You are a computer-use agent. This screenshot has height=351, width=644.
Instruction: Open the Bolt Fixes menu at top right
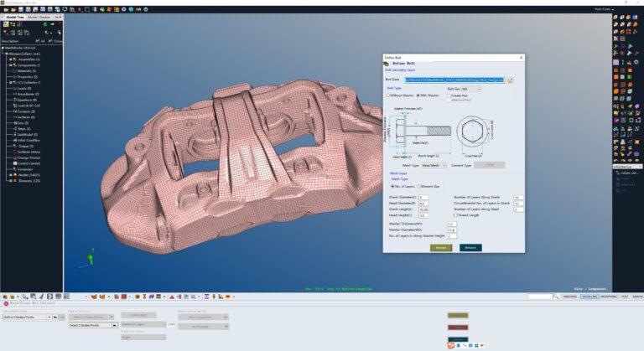(604, 9)
